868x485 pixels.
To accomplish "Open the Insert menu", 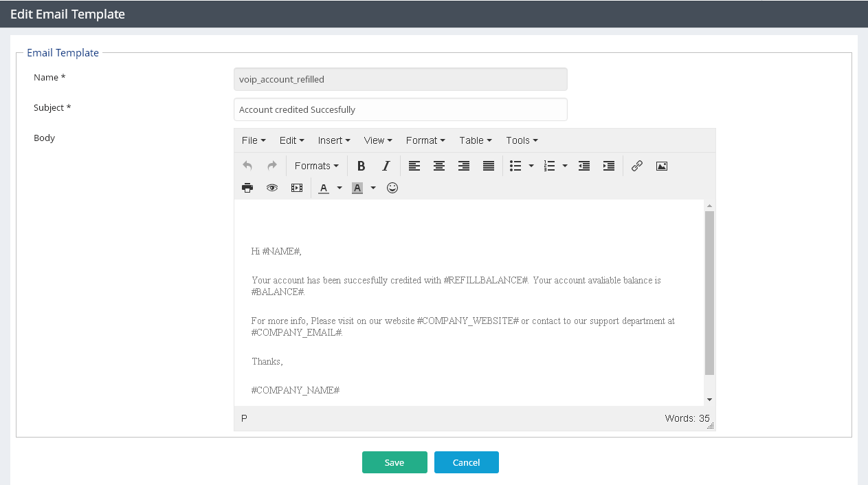I will click(334, 140).
